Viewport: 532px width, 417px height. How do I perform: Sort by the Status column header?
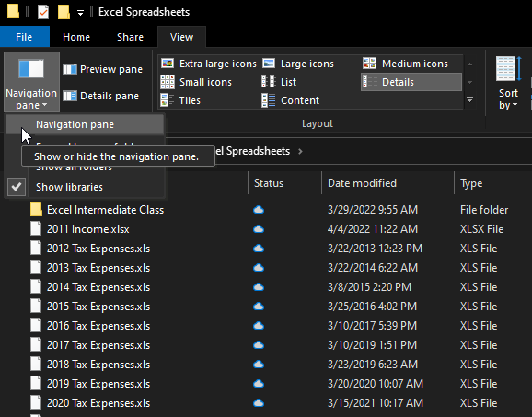pos(284,183)
